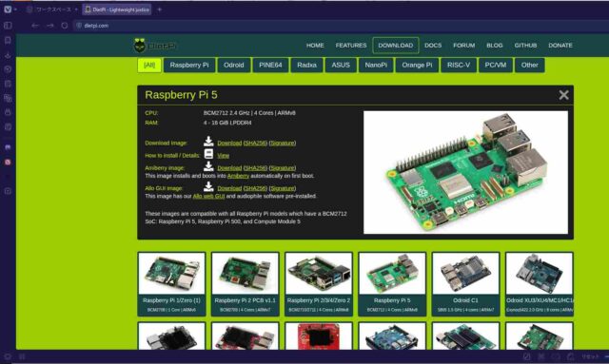Open the FORUM menu item
The height and width of the screenshot is (364, 609).
coord(463,46)
